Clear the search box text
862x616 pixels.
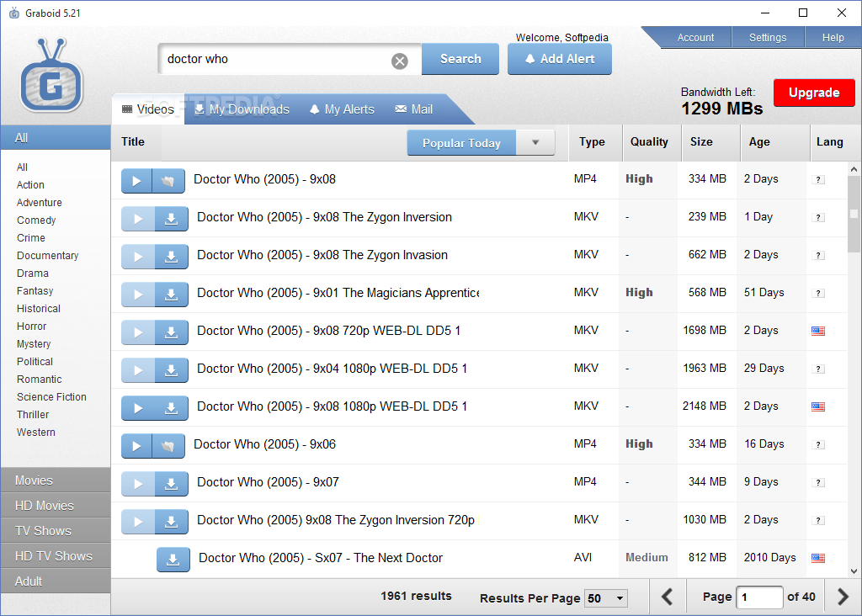tap(400, 61)
